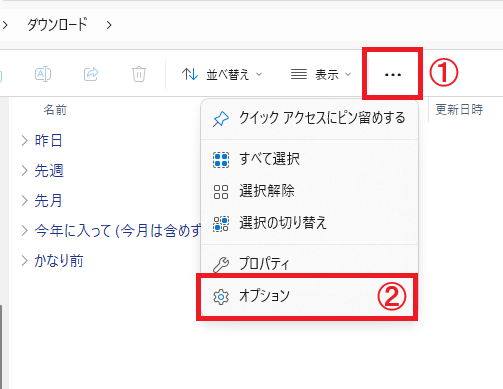
Task: Click the Share toolbar icon
Action: [91, 74]
